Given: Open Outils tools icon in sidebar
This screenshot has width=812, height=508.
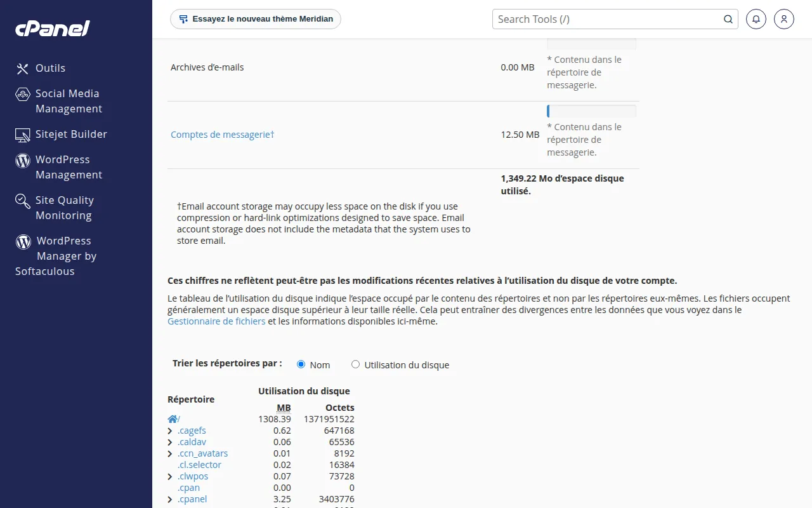Looking at the screenshot, I should pyautogui.click(x=23, y=69).
